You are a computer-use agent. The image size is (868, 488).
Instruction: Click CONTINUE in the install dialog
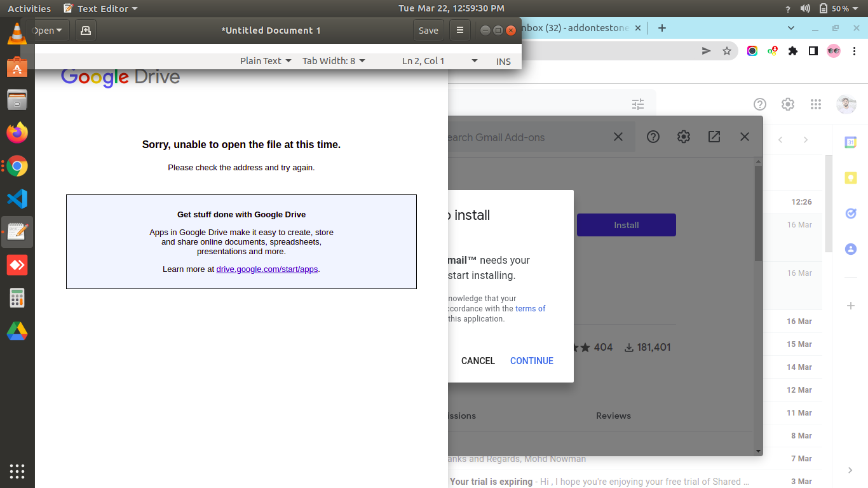(532, 360)
